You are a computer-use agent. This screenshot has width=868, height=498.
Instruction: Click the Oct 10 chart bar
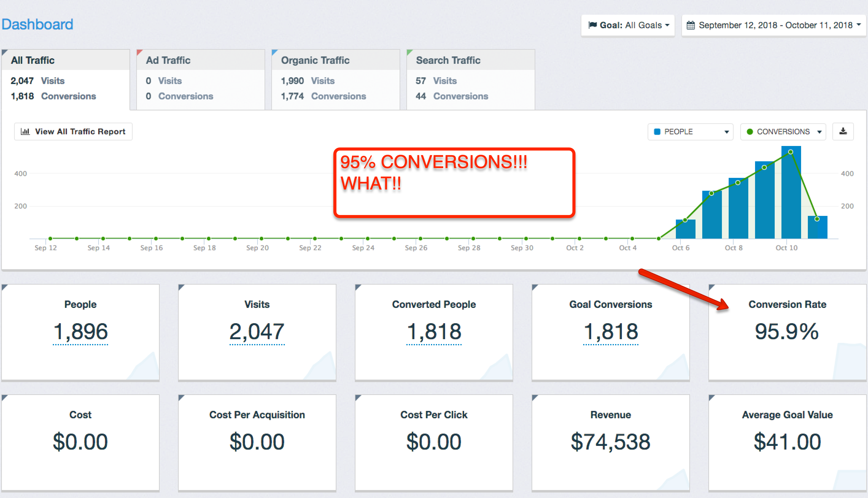click(x=791, y=192)
